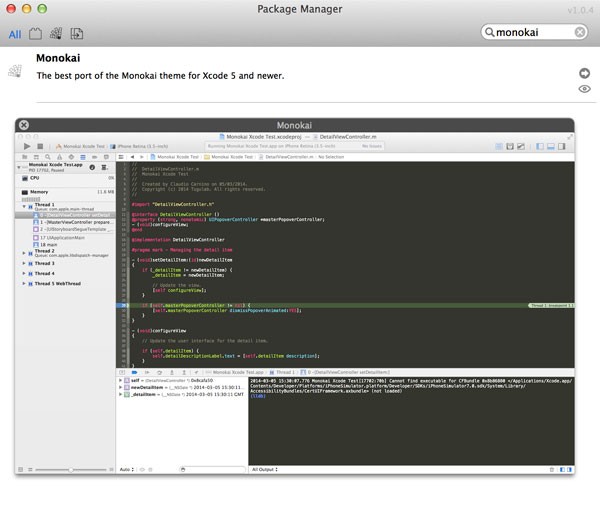Open Auto variables scope dropdown
Screen dimensions: 600x514
pyautogui.click(x=127, y=469)
